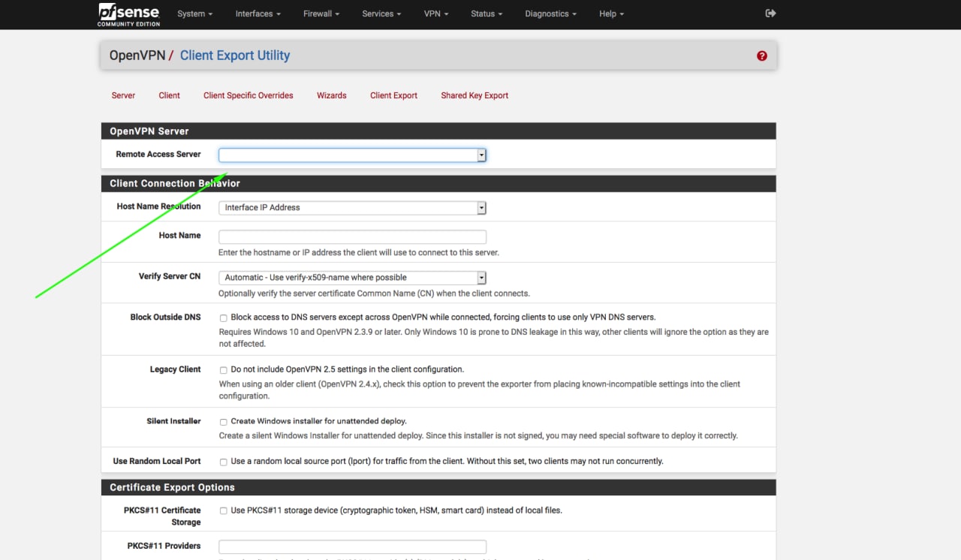961x560 pixels.
Task: Open the Verify Server CN dropdown
Action: [353, 278]
